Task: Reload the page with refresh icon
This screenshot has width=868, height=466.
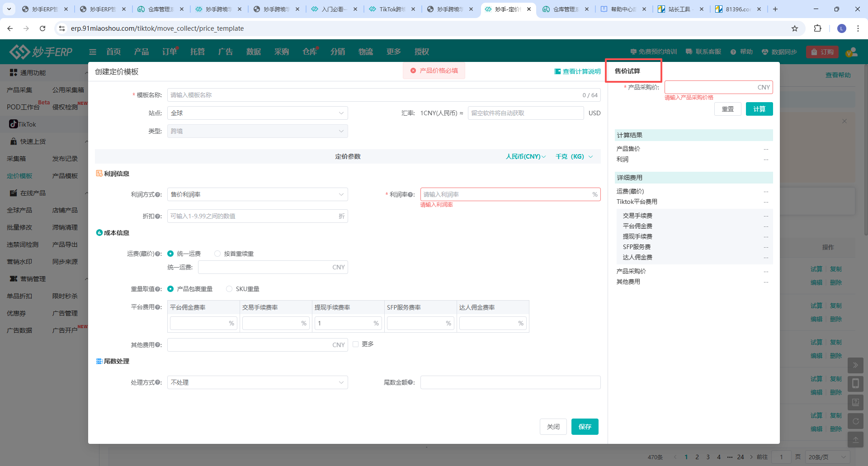Action: 42,28
